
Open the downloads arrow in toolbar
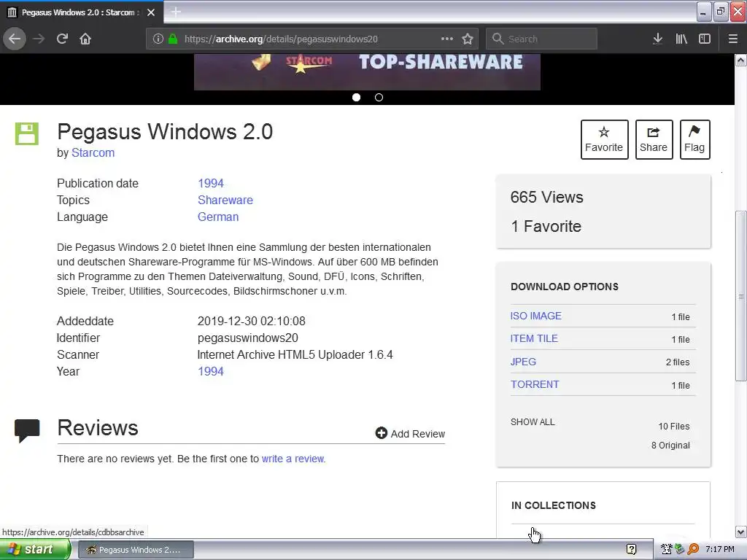[x=657, y=39]
